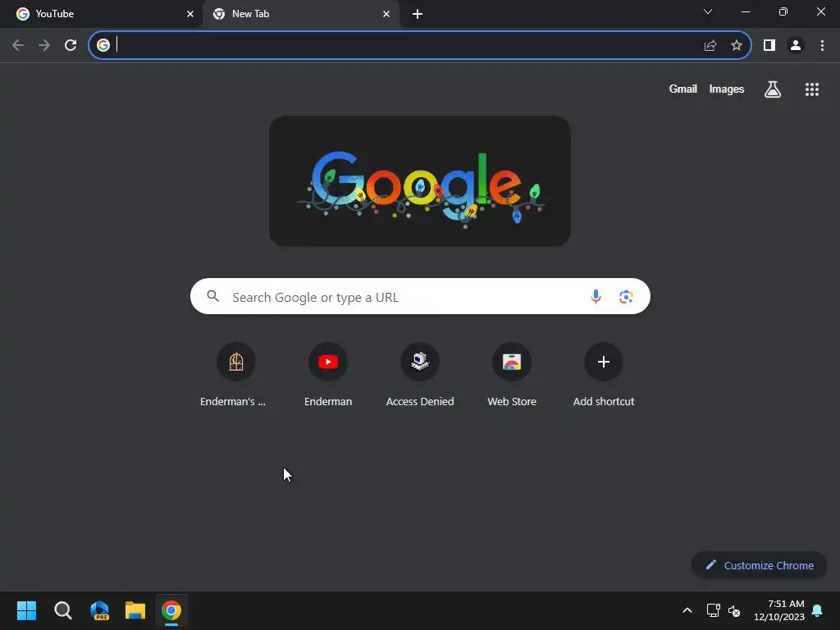Share this page icon in address bar
Image resolution: width=840 pixels, height=630 pixels.
tap(710, 46)
